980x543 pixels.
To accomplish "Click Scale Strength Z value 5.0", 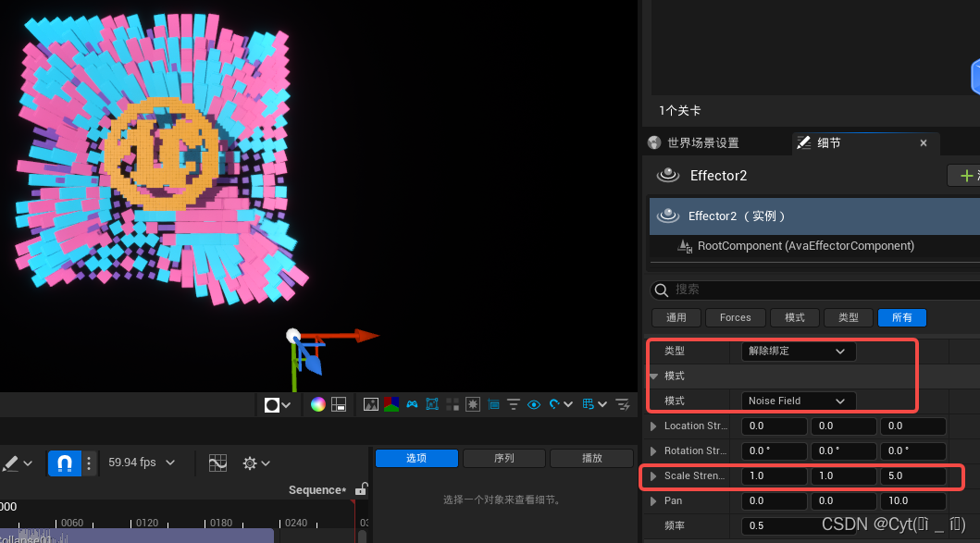I will coord(912,476).
